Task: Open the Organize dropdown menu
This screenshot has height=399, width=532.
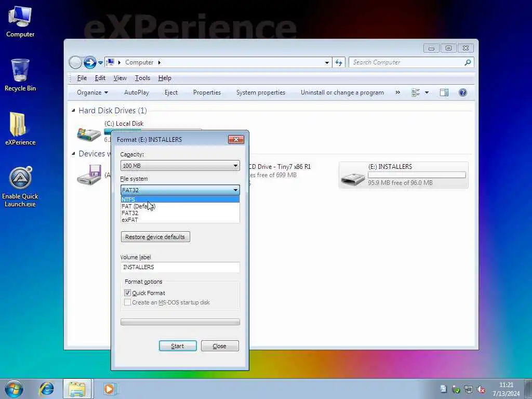Action: 92,92
